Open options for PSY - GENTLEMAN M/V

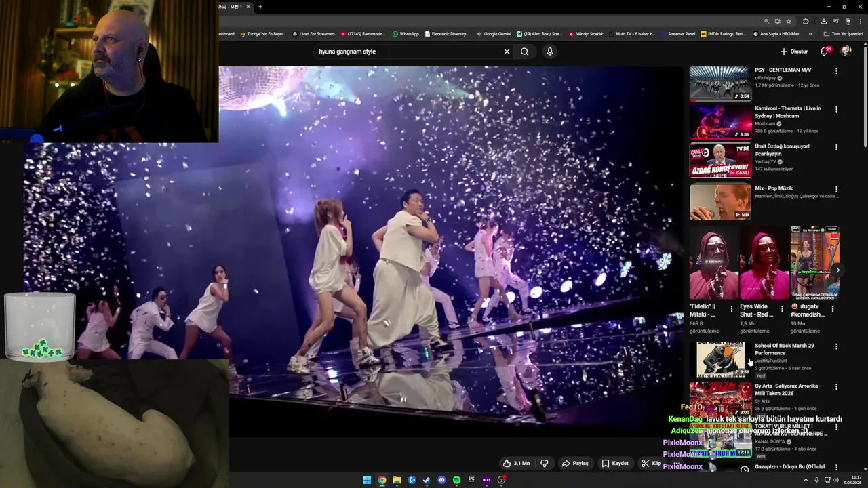tap(836, 71)
